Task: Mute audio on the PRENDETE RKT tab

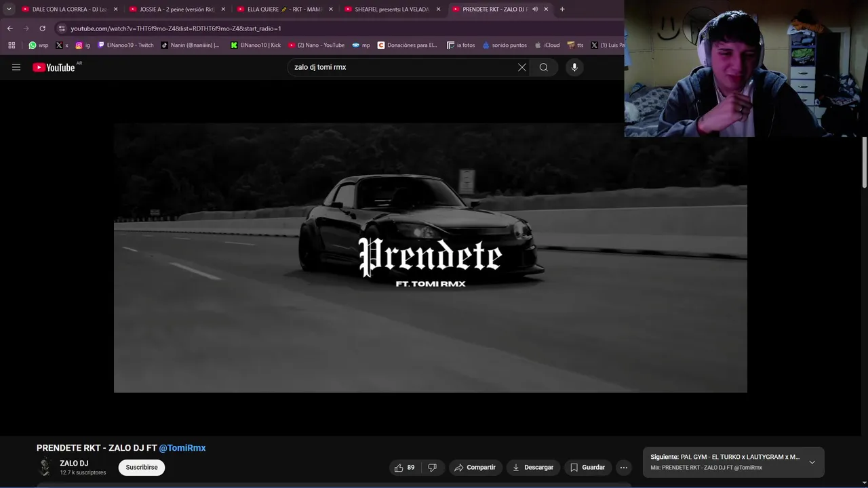Action: pos(535,9)
